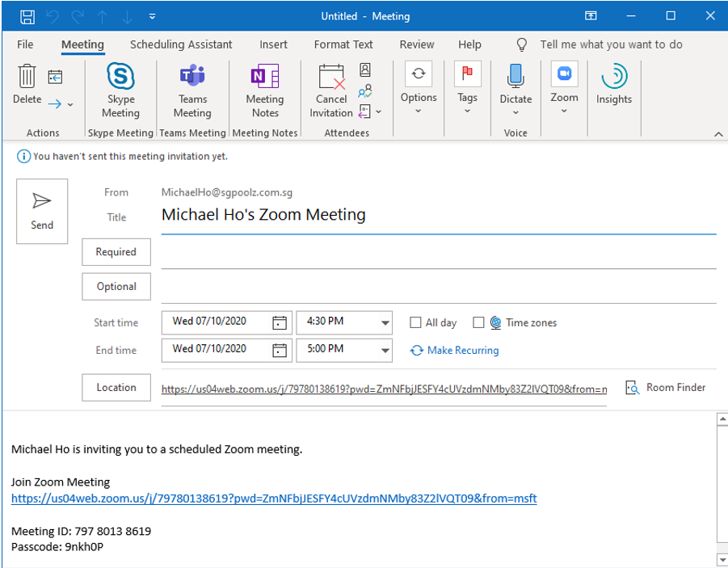Click the Passcode: 9nkh0P text

click(x=57, y=547)
